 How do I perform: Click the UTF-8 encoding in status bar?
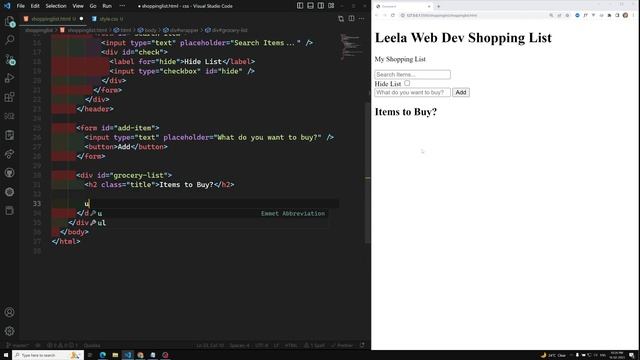point(261,345)
